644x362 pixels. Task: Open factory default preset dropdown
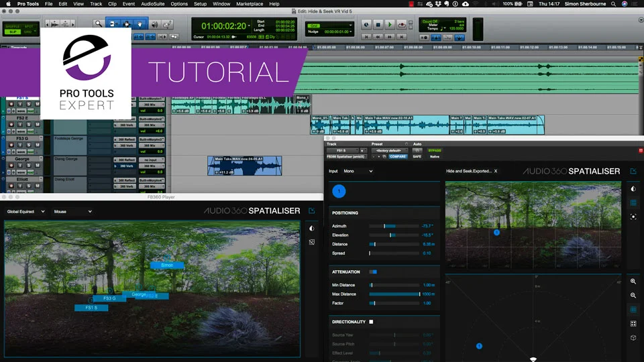[x=389, y=151]
